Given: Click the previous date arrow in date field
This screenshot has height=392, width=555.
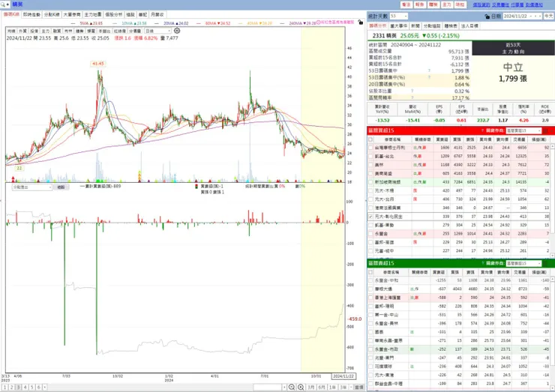Looking at the screenshot, I should coord(535,16).
